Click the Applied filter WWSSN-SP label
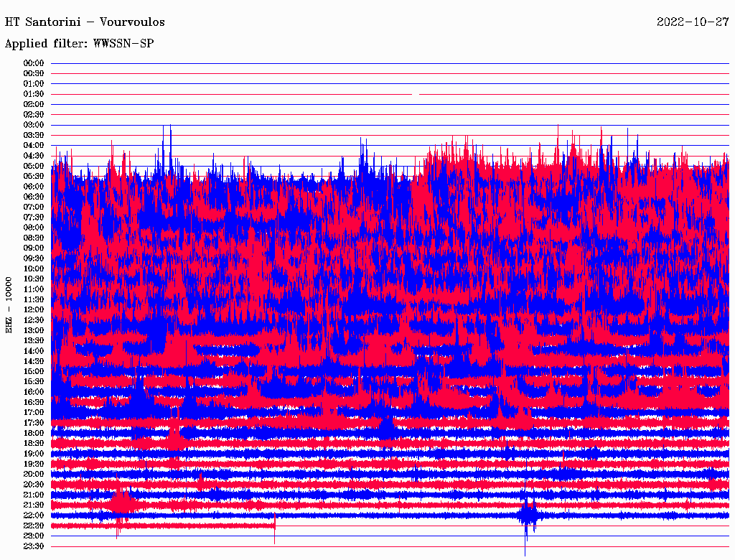 [x=79, y=43]
